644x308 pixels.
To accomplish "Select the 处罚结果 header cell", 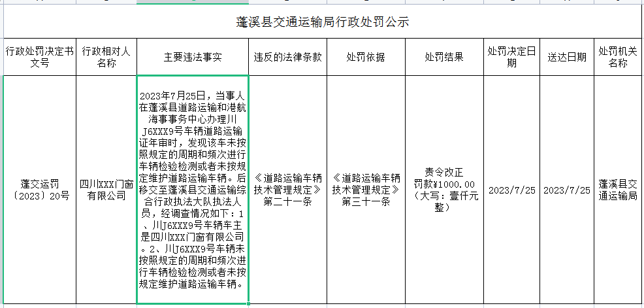I will pos(444,57).
